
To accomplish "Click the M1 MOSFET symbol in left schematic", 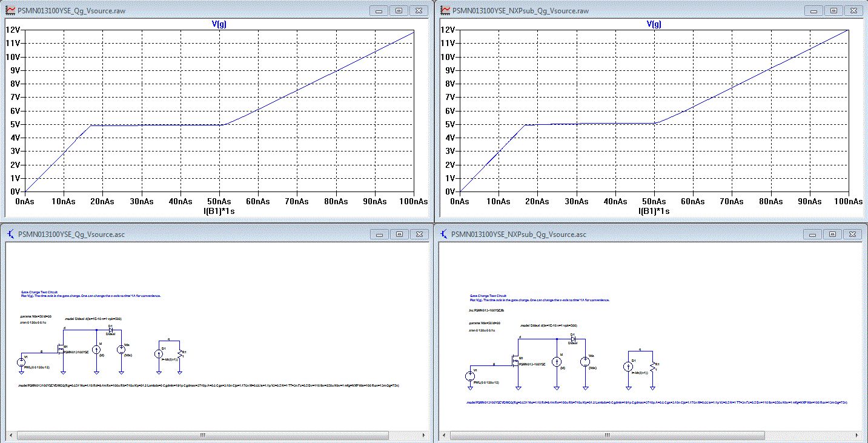I will point(61,348).
